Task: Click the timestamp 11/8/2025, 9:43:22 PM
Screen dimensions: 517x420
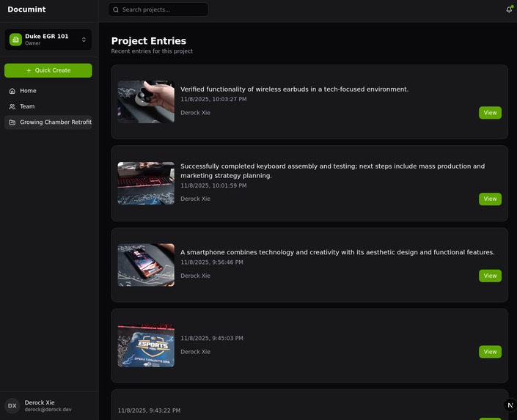Action: 149,410
